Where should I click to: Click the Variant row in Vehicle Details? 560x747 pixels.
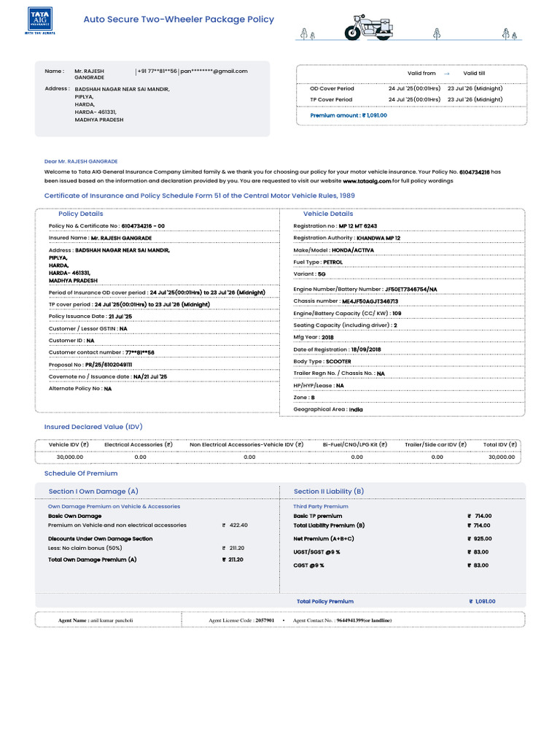[309, 274]
